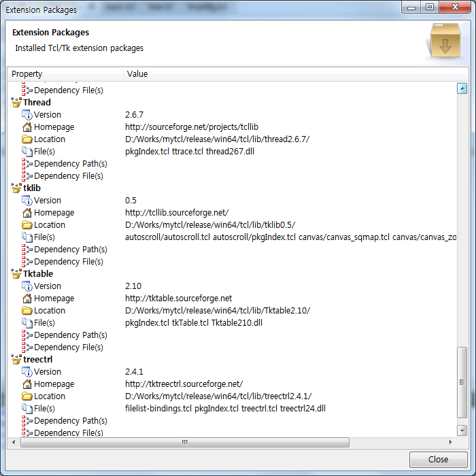The height and width of the screenshot is (476, 476).
Task: Click the Version info icon under Thread
Action: 27,115
